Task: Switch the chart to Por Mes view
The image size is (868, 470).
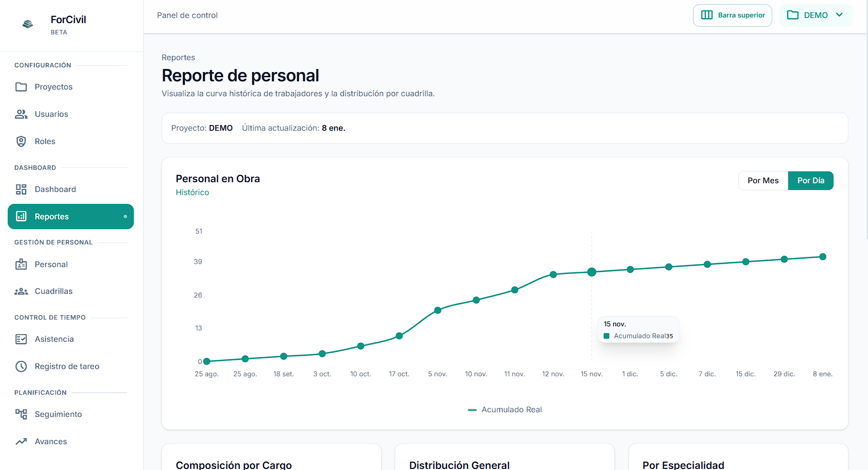Action: tap(763, 180)
